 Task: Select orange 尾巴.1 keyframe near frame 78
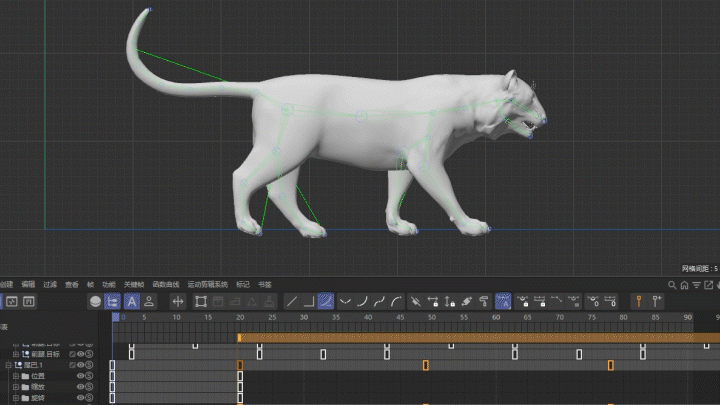coord(611,365)
